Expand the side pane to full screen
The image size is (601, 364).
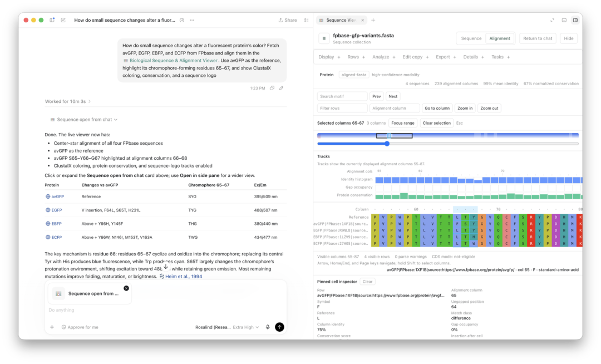553,20
